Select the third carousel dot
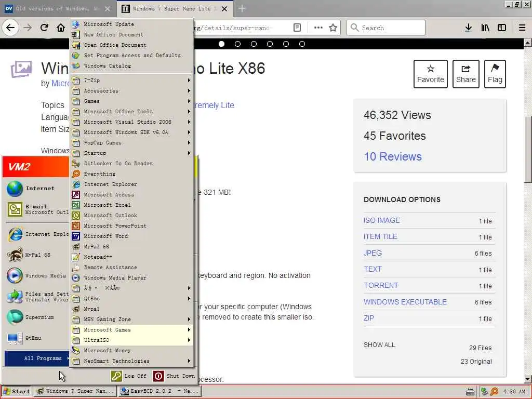 (x=254, y=44)
